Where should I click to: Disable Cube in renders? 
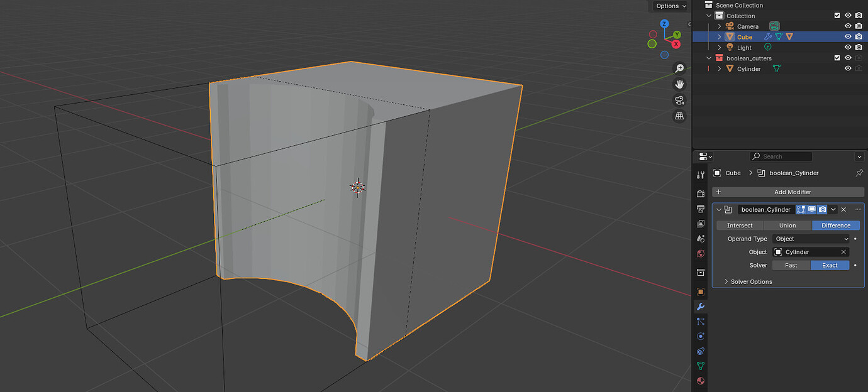coord(859,37)
